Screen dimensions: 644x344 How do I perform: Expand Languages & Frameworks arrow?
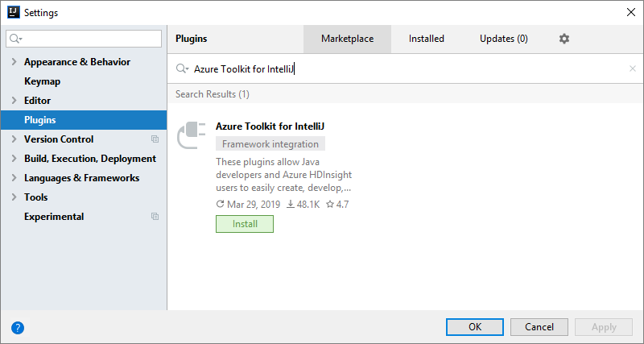point(14,178)
